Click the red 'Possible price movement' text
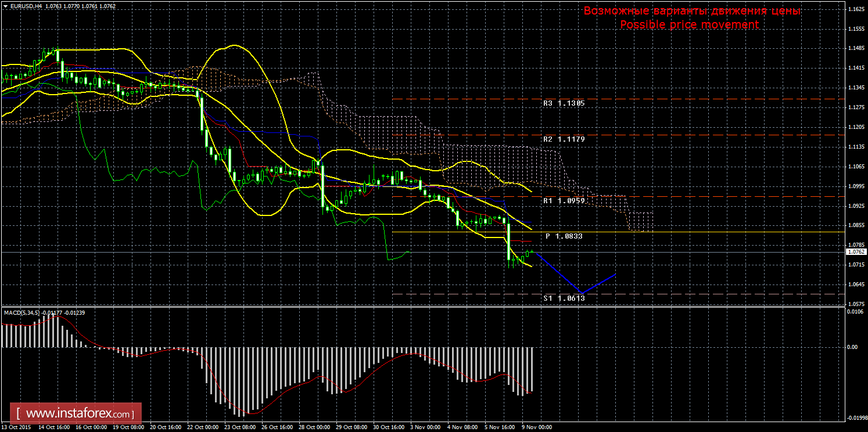The image size is (868, 432). pos(689,25)
